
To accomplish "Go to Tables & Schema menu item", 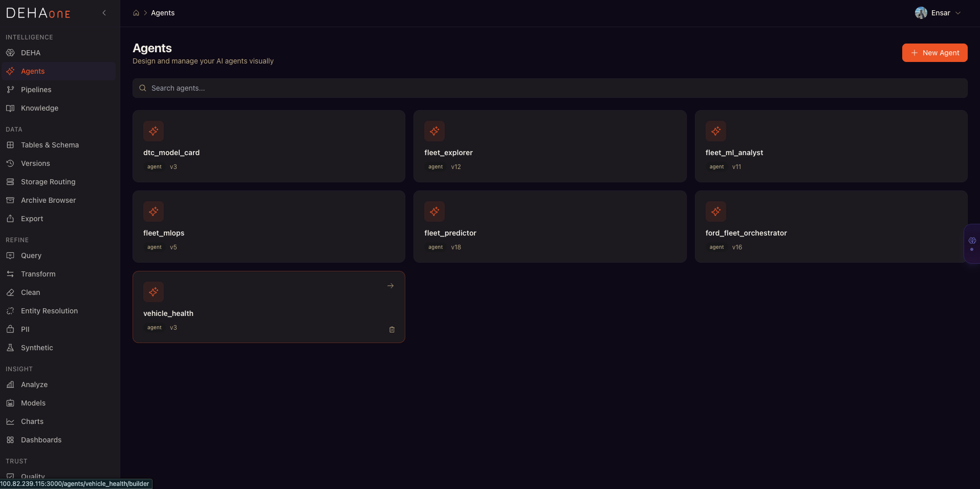I will 50,145.
